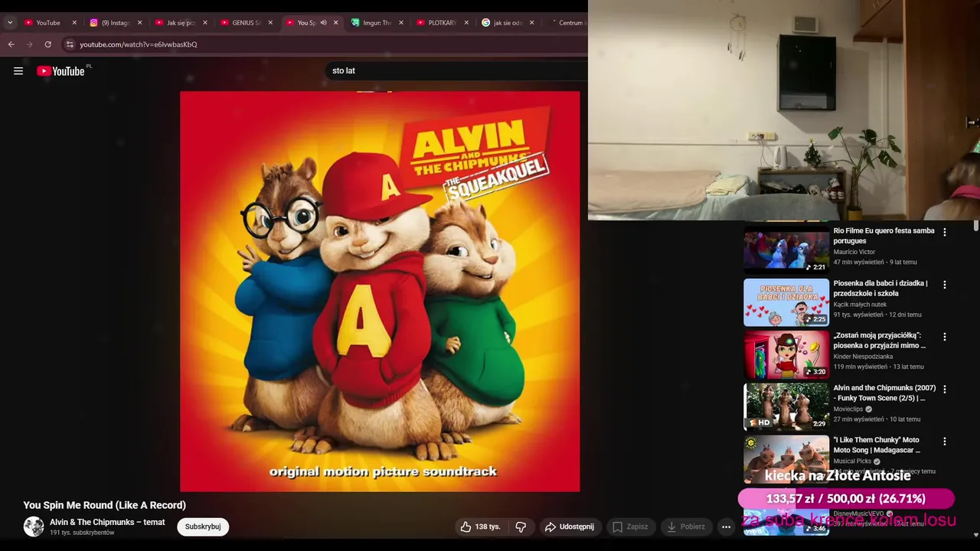The width and height of the screenshot is (980, 551).
Task: Open 'Alvin and the Chipmunks (2007) - Funky Town' title
Action: 884,393
